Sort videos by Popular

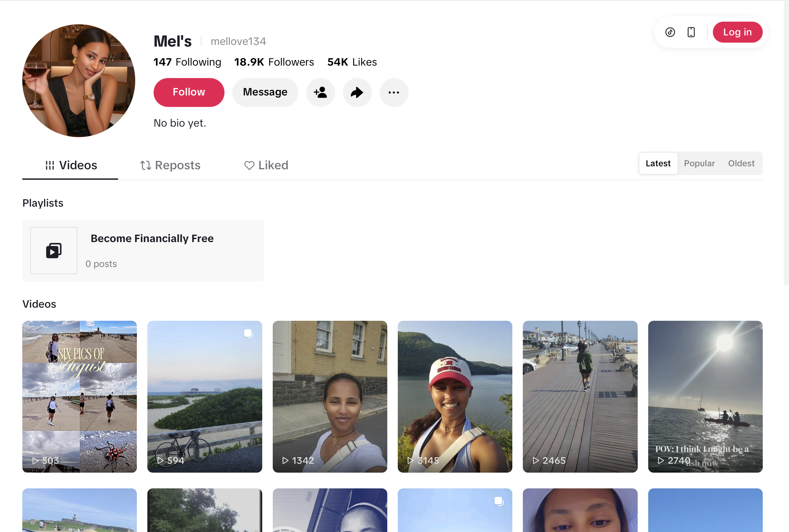[699, 163]
